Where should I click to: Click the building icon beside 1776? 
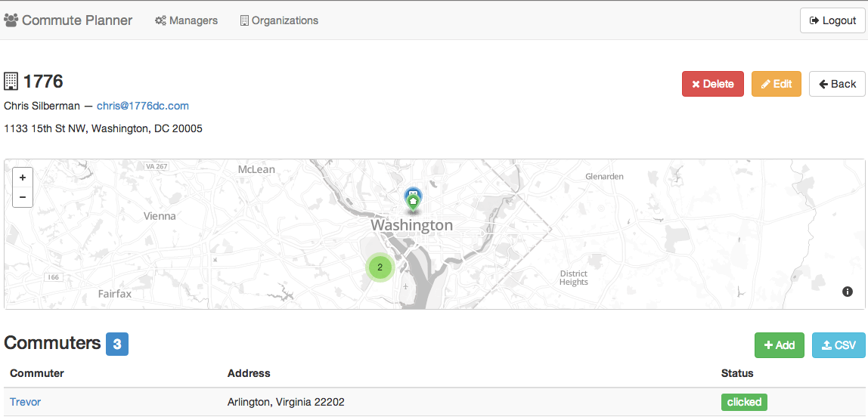point(11,82)
